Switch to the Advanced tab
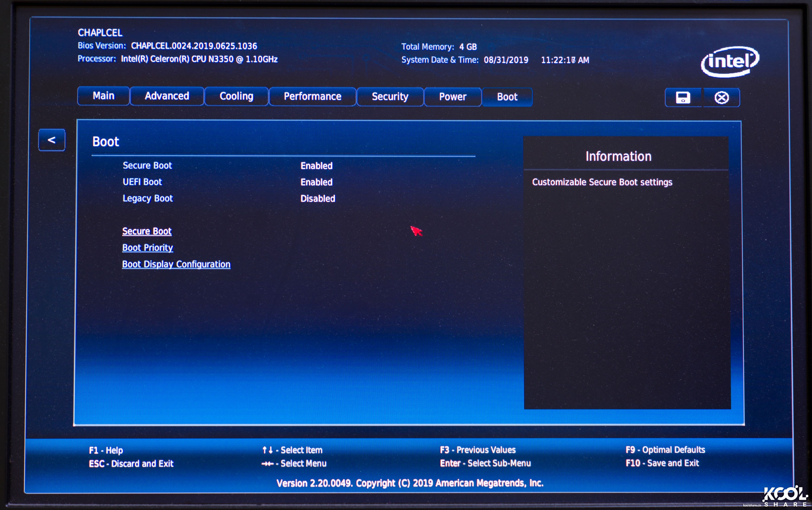 [167, 96]
